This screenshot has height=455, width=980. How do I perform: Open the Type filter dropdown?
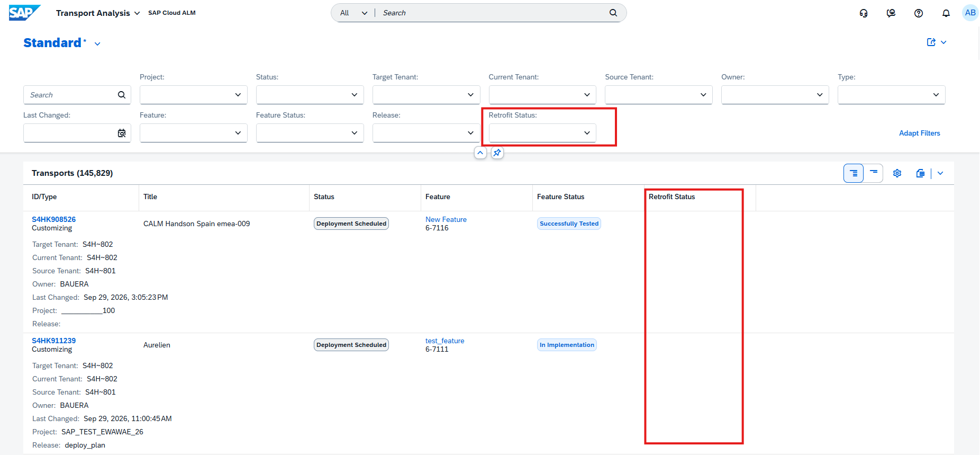937,95
